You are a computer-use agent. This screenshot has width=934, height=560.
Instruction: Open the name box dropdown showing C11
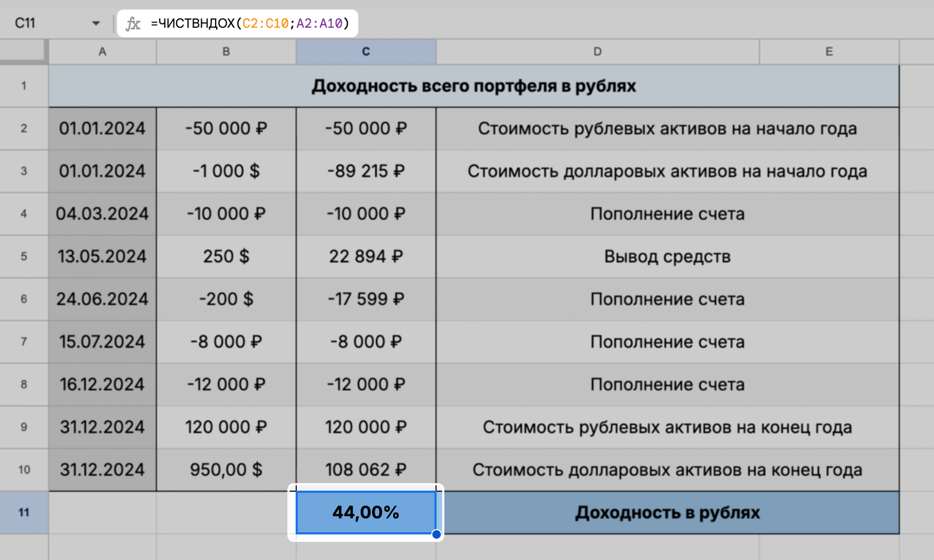click(96, 23)
